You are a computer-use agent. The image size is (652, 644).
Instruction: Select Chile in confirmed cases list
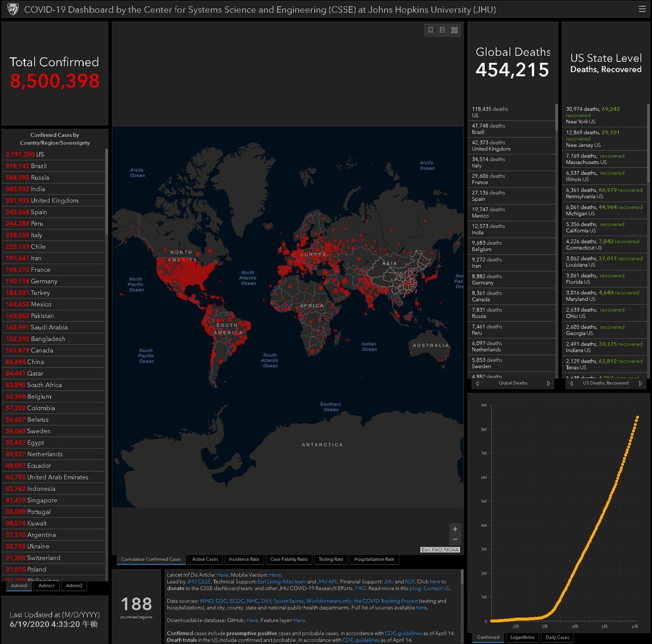click(53, 247)
